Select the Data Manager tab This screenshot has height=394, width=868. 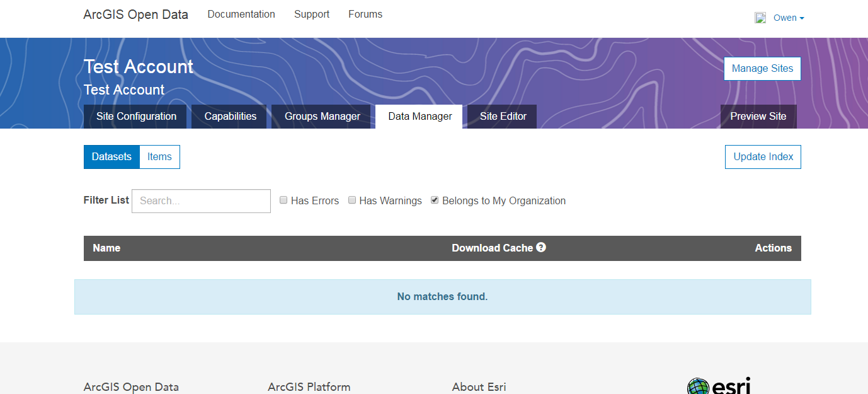420,117
